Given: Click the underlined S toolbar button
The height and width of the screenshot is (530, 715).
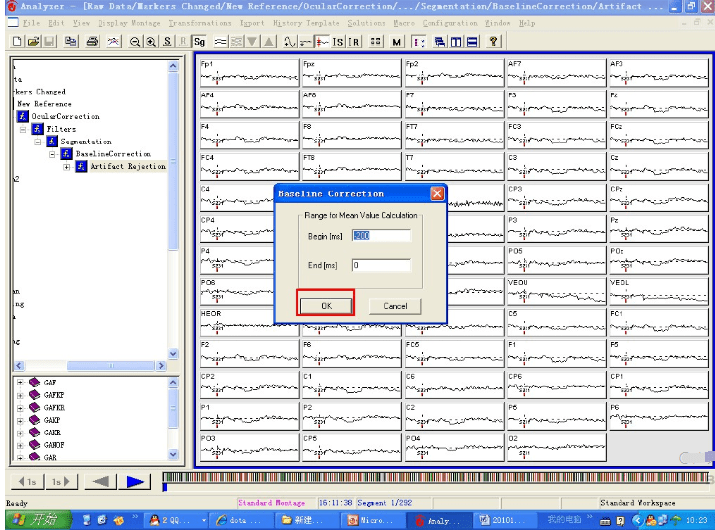Looking at the screenshot, I should [167, 42].
